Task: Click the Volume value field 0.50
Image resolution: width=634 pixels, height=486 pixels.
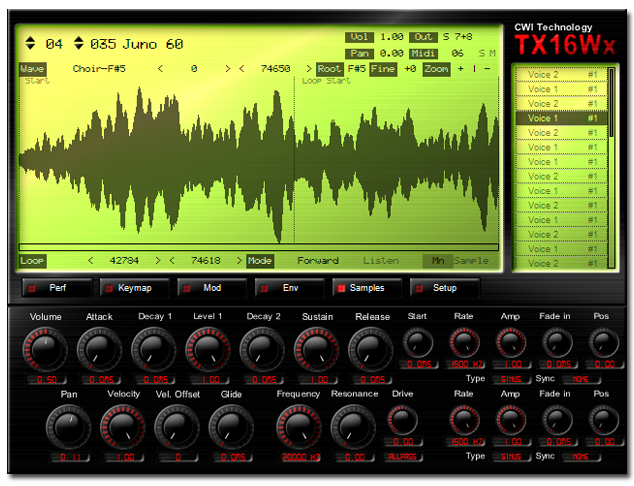Action: [x=46, y=380]
